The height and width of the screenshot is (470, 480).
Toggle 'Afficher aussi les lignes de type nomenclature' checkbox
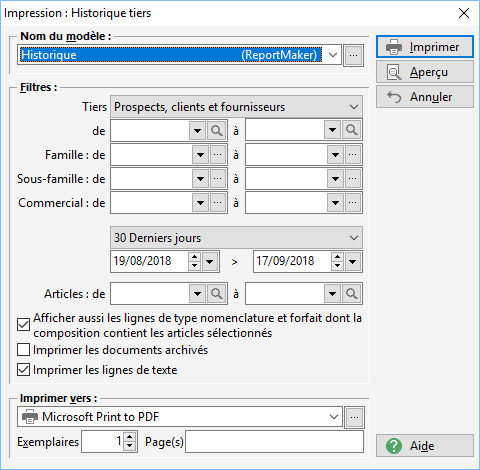point(23,325)
